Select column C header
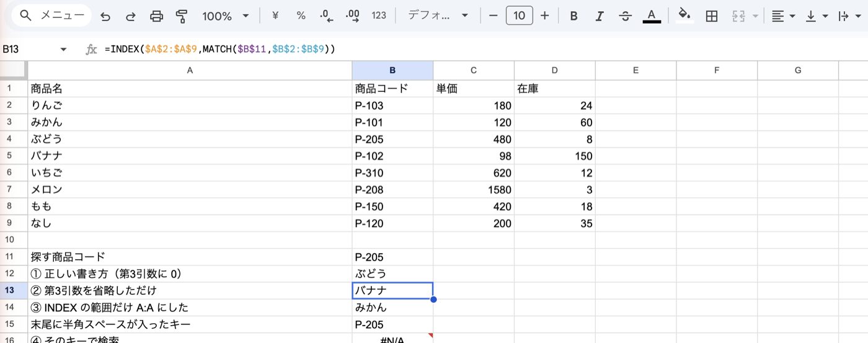This screenshot has width=868, height=343. coord(474,70)
